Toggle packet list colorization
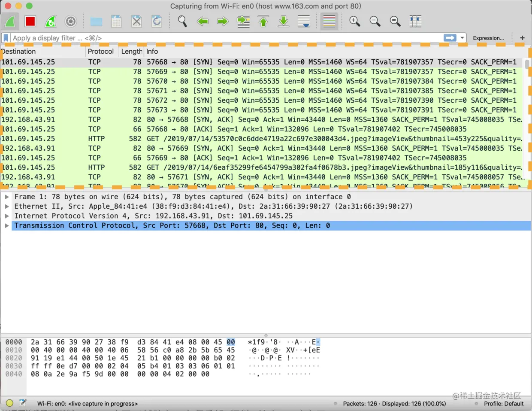 pos(329,21)
